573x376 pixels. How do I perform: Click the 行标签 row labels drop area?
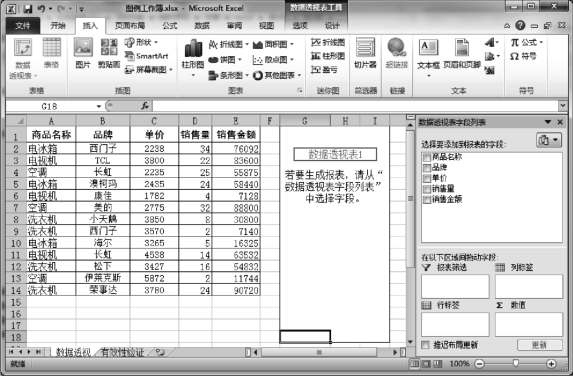pyautogui.click(x=455, y=324)
